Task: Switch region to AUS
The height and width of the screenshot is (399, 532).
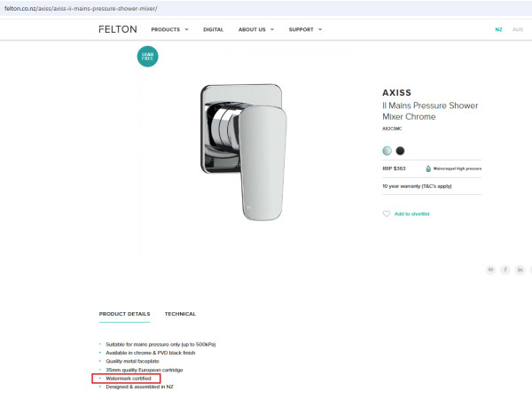Action: click(517, 29)
